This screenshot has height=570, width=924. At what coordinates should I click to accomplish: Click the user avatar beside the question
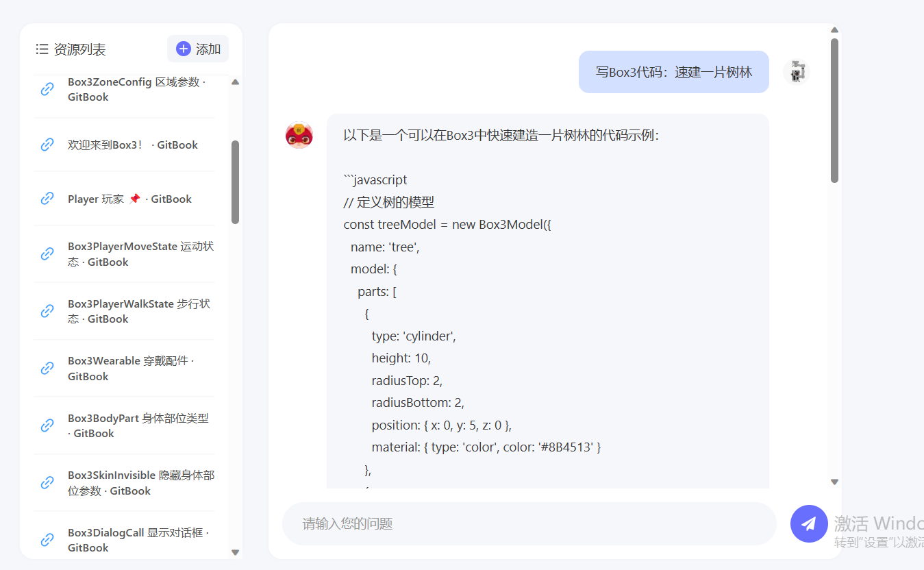[x=797, y=72]
